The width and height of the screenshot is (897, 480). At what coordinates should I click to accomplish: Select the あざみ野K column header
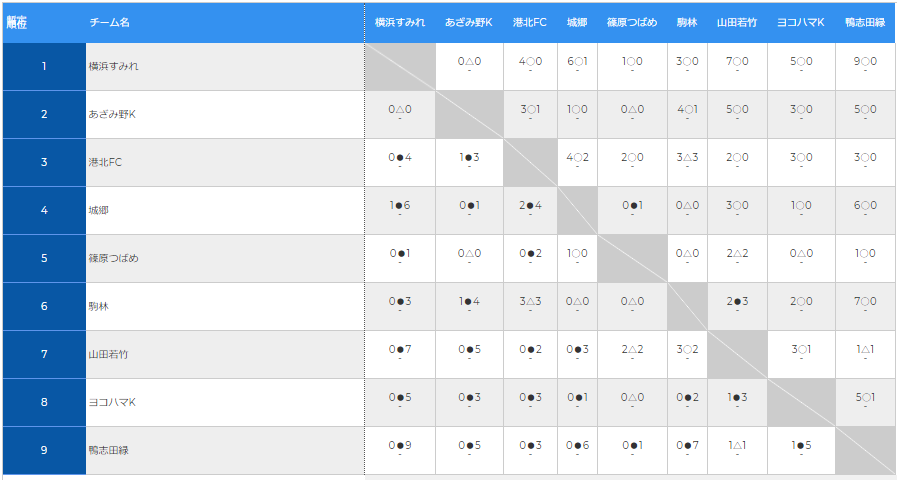tap(469, 22)
